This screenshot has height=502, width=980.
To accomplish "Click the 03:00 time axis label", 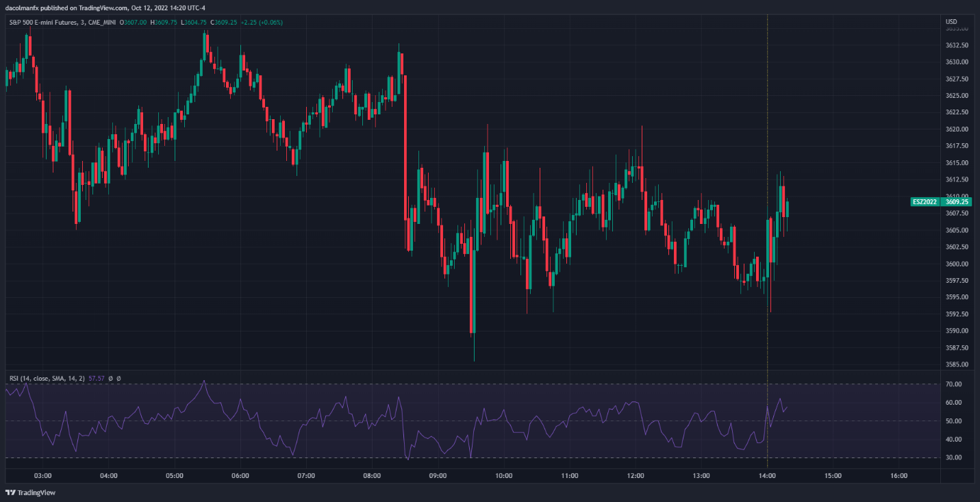I will 42,475.
